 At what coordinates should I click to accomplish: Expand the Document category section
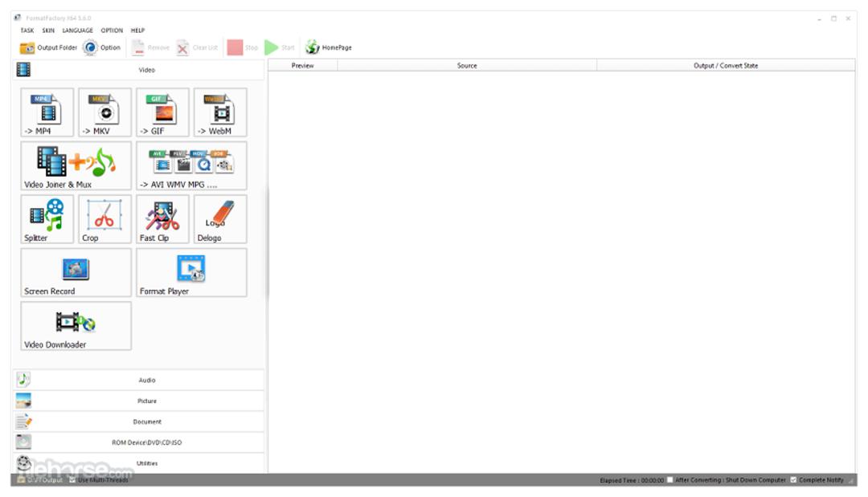[138, 422]
